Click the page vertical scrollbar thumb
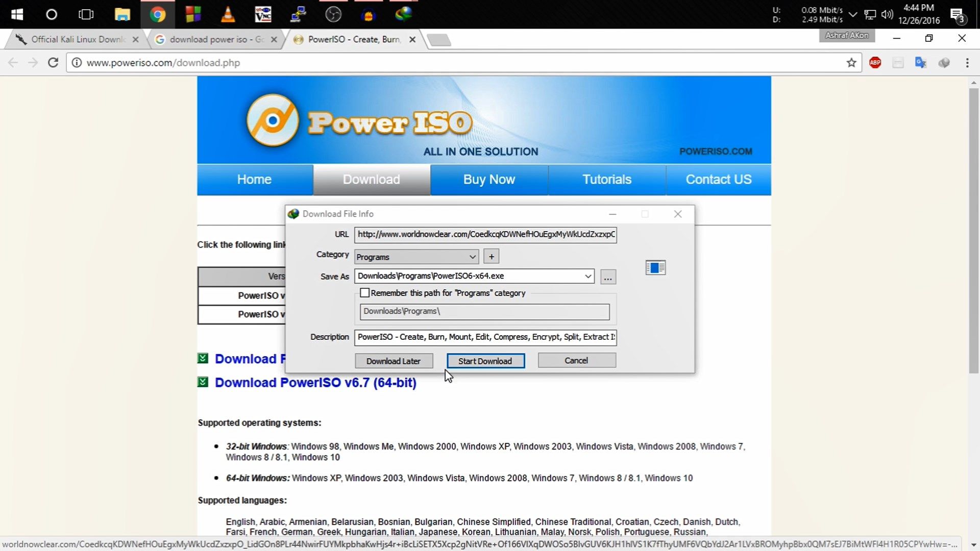The width and height of the screenshot is (980, 551). tap(973, 230)
